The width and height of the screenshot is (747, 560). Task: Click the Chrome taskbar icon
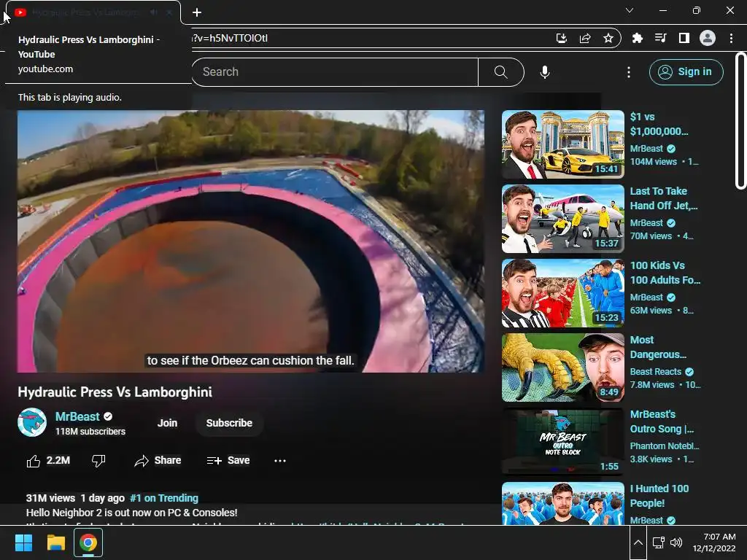(88, 542)
